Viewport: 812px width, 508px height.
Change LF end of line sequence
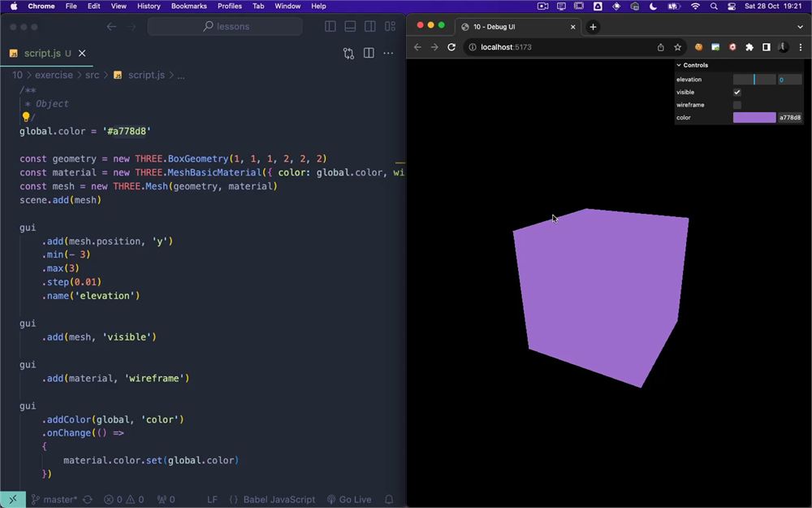coord(212,500)
